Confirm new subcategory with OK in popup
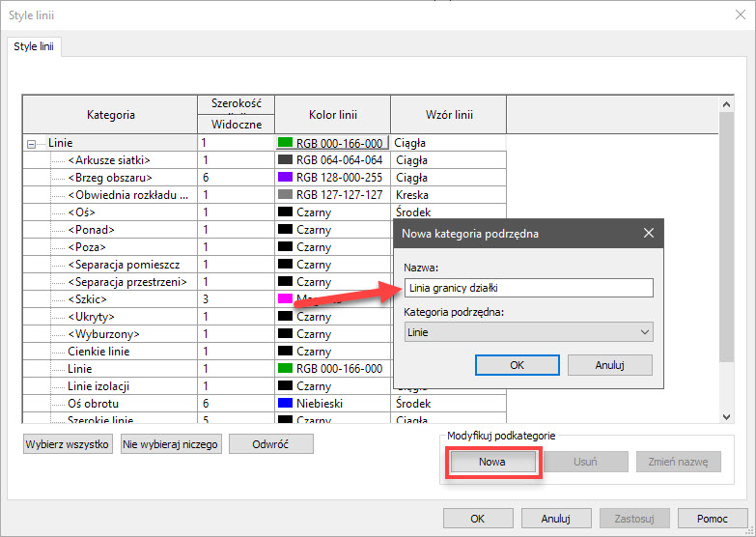Screen dimensions: 756x537 517,365
